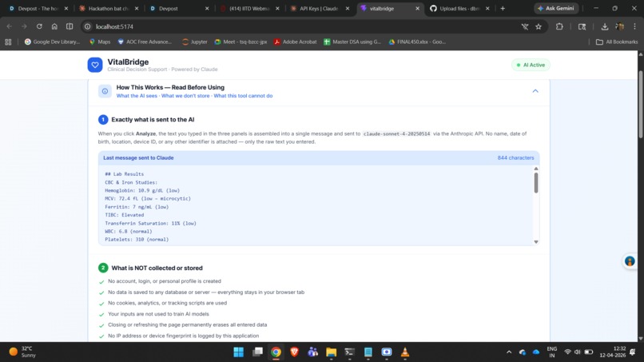This screenshot has width=644, height=362.
Task: Click the Chrome icon in the taskbar
Action: tap(276, 352)
